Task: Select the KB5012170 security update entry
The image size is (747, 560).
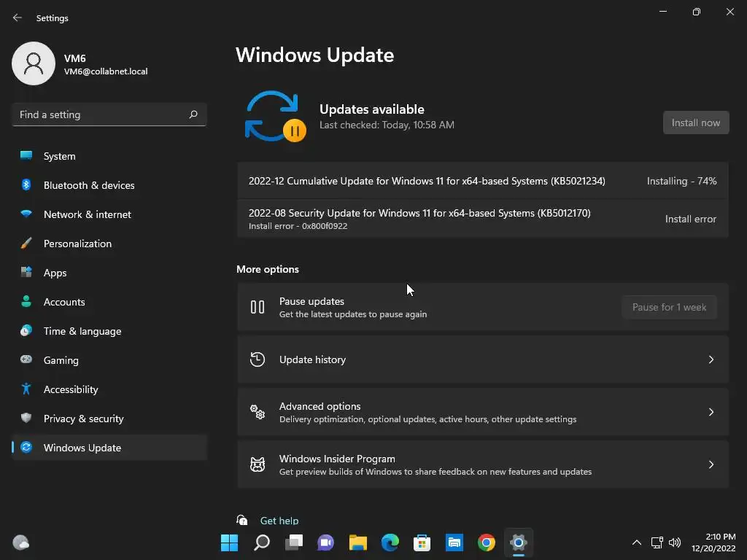Action: [x=483, y=219]
